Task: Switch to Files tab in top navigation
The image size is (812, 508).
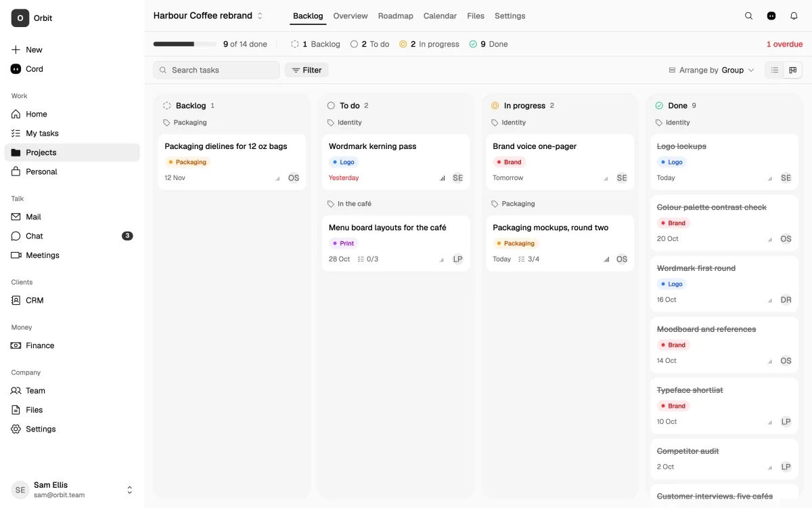Action: coord(476,16)
